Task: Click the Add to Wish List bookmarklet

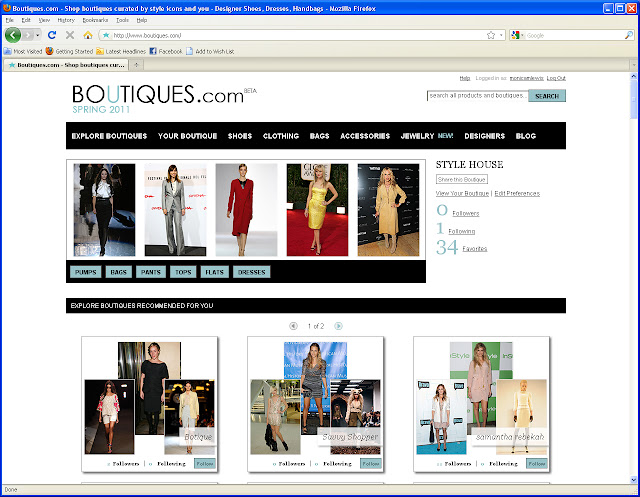Action: point(210,51)
